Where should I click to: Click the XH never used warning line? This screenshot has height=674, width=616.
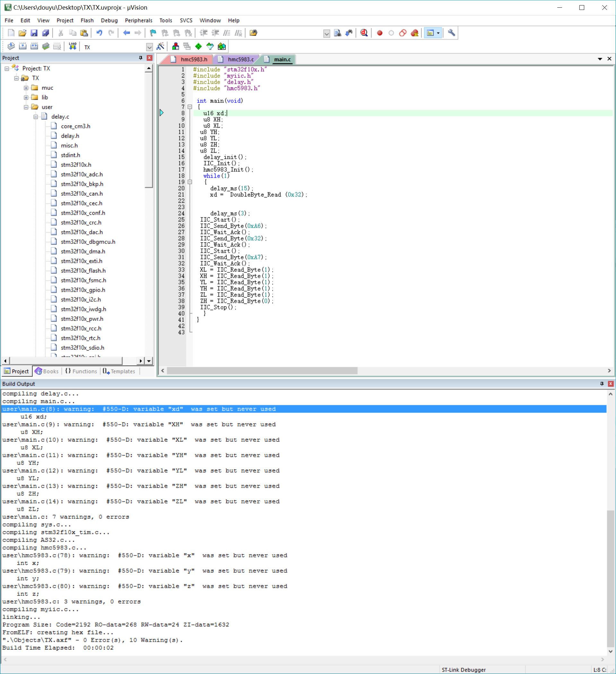[x=139, y=424]
